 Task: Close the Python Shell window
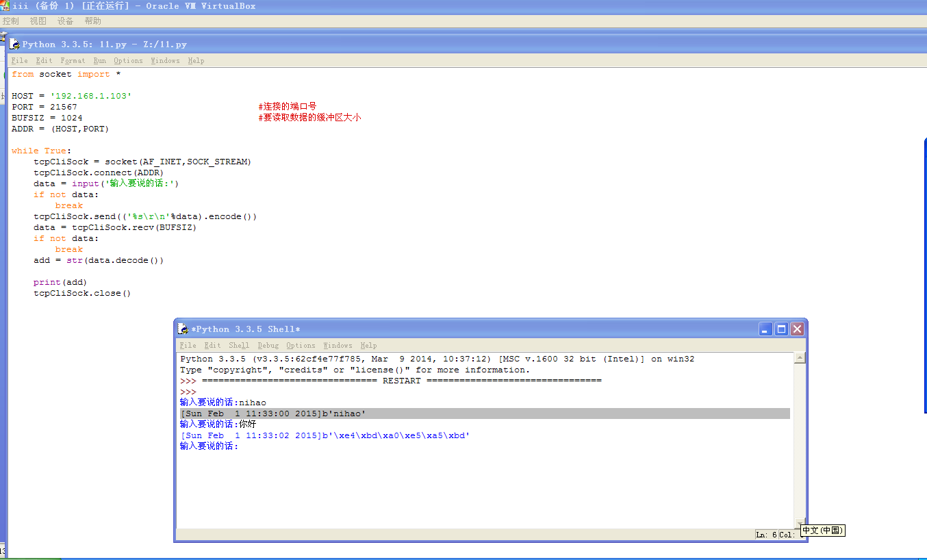click(x=797, y=329)
